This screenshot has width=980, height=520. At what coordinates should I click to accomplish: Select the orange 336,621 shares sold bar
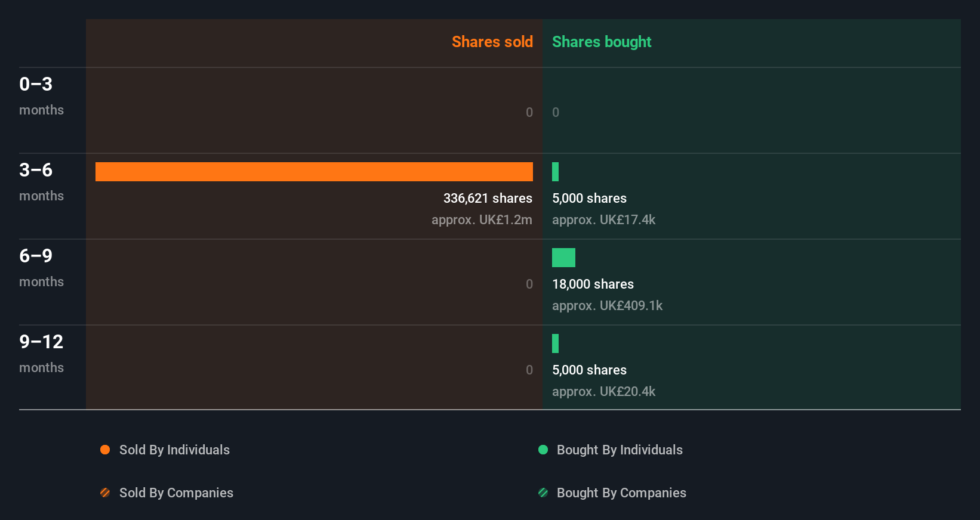[x=314, y=172]
